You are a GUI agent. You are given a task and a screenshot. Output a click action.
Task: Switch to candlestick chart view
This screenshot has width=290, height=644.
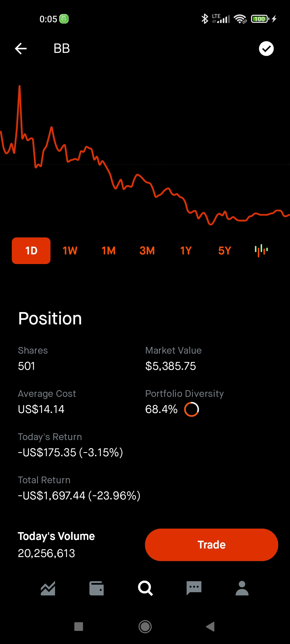(x=261, y=251)
